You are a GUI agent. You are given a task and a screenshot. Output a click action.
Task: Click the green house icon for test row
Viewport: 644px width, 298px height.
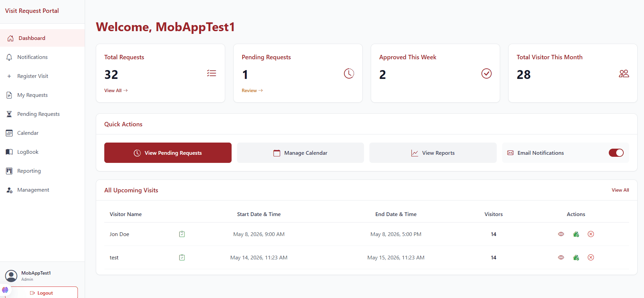pyautogui.click(x=576, y=257)
